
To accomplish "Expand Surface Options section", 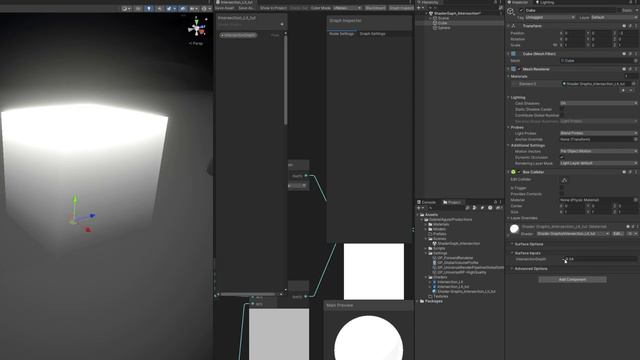I will [529, 244].
